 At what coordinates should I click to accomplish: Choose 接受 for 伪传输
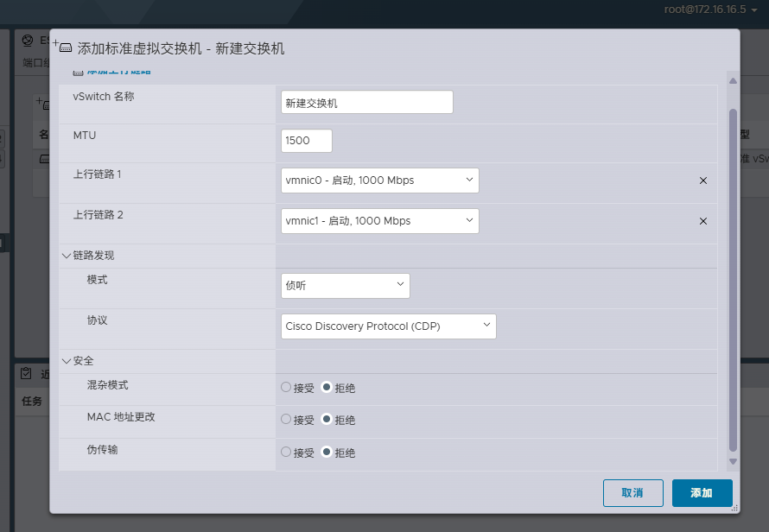click(285, 452)
